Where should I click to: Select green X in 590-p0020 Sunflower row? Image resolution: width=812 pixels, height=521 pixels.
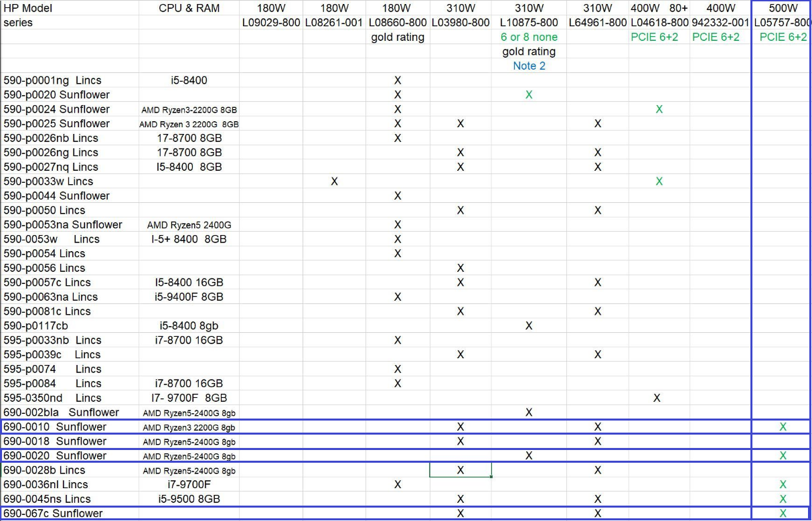click(x=528, y=94)
